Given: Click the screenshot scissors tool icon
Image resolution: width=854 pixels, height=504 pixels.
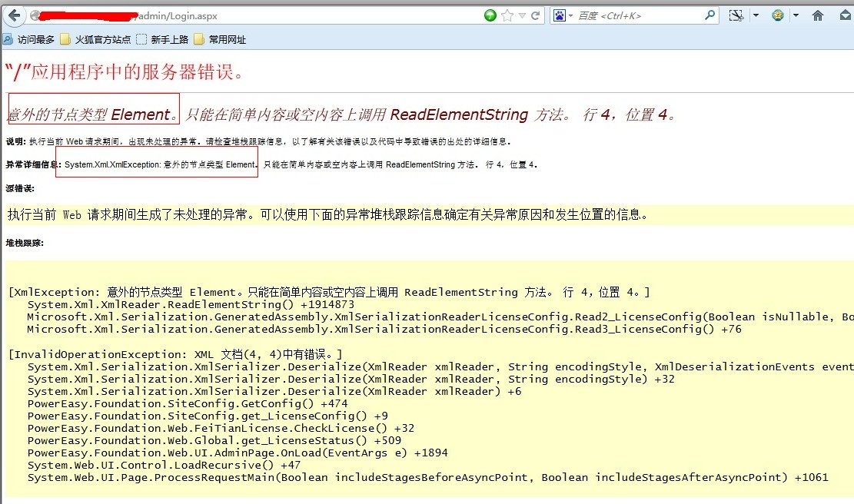Looking at the screenshot, I should tap(736, 15).
